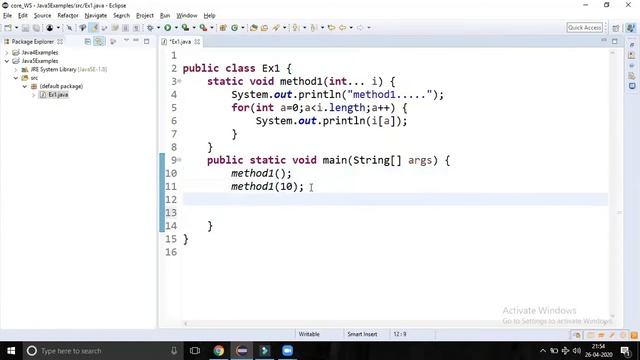Toggle the toolbar button left of Mark Occurrences
The image size is (640, 360).
pyautogui.click(x=83, y=28)
